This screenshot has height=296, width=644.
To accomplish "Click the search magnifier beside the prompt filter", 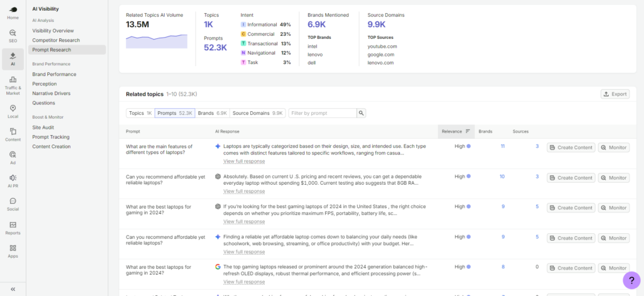I will 361,113.
